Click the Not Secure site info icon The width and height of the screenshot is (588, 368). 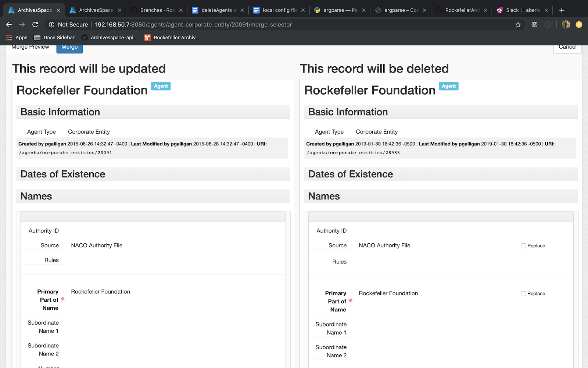click(x=52, y=25)
